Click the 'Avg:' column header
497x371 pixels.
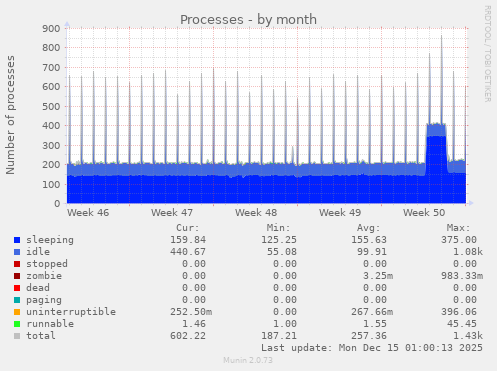(x=369, y=228)
